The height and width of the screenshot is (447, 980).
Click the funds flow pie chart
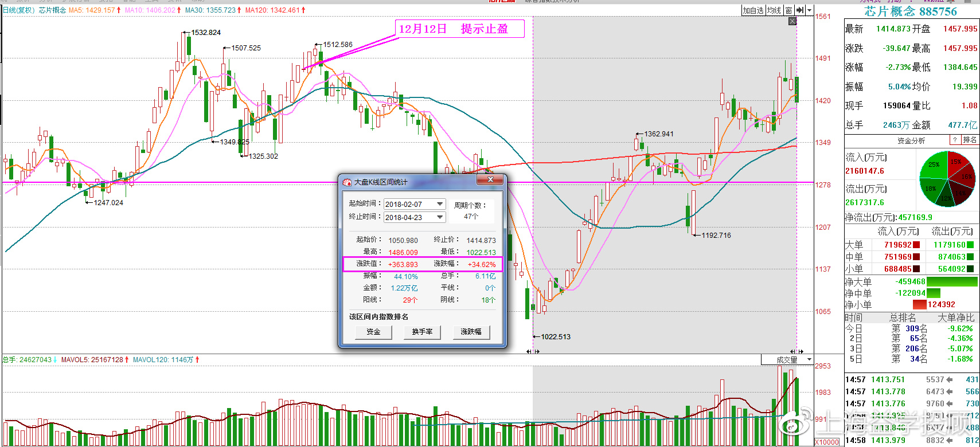(947, 179)
